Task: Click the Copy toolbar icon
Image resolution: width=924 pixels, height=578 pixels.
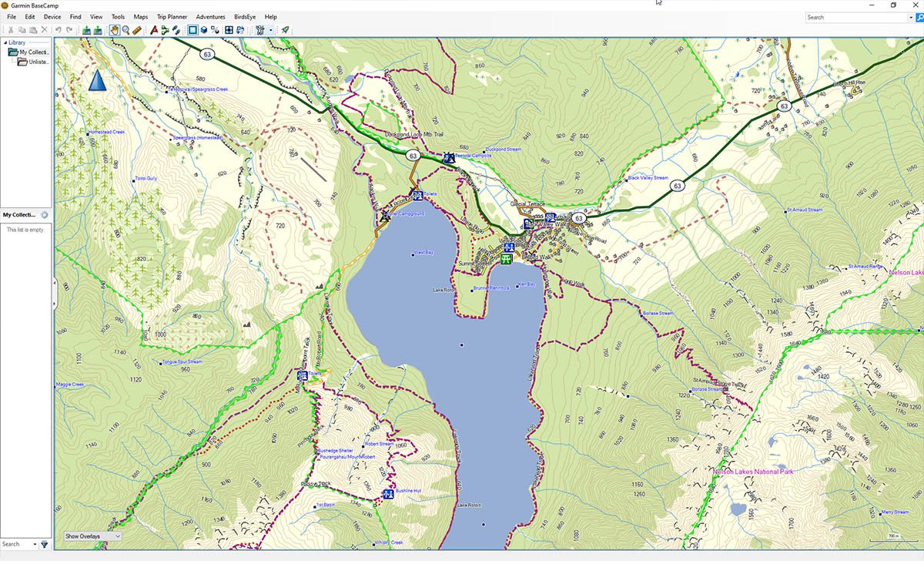Action: 22,30
